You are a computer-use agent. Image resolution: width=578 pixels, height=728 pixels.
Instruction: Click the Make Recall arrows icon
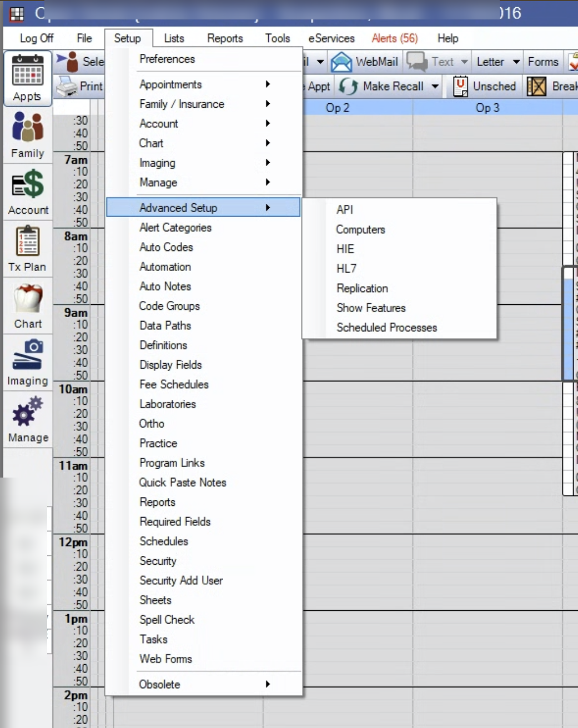point(348,86)
